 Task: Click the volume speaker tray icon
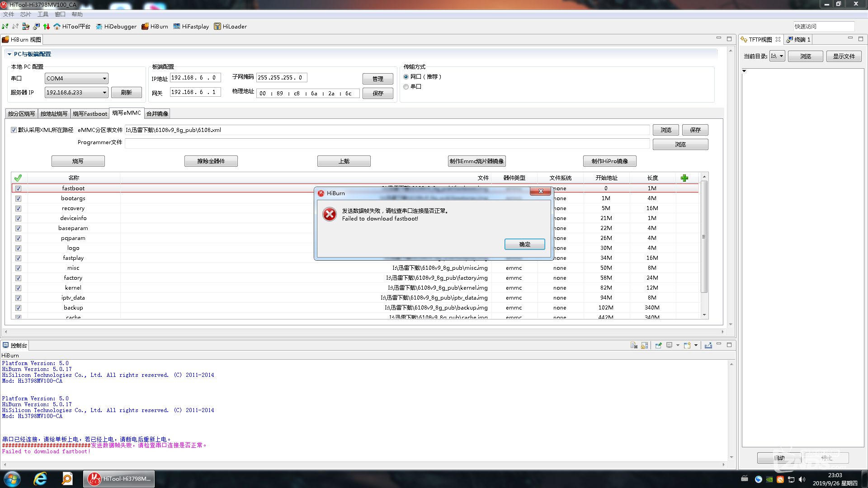[802, 479]
